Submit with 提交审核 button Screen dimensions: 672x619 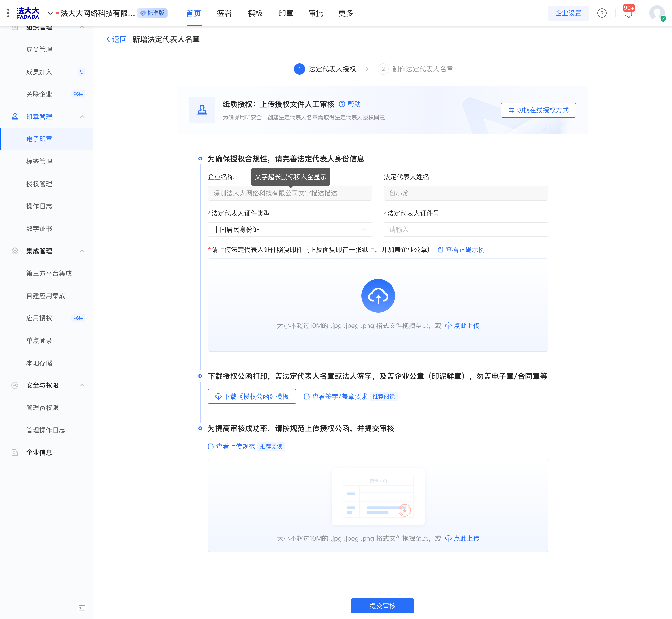click(x=382, y=606)
